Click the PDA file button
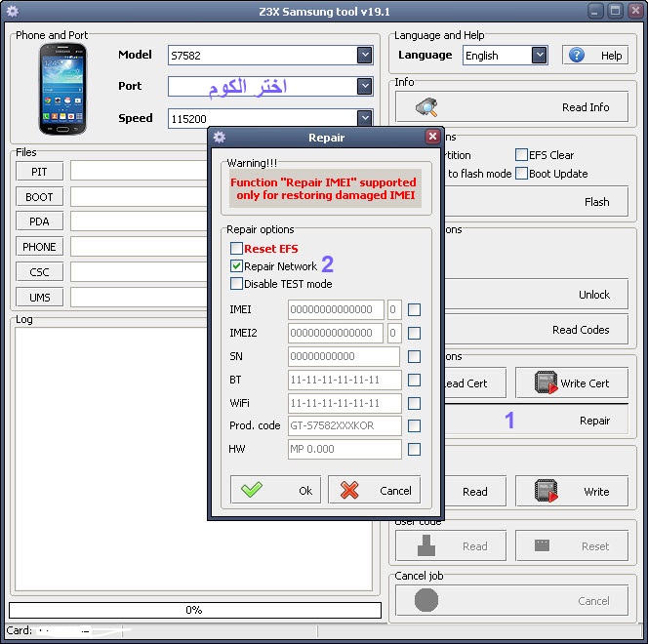This screenshot has width=648, height=644. click(x=39, y=221)
